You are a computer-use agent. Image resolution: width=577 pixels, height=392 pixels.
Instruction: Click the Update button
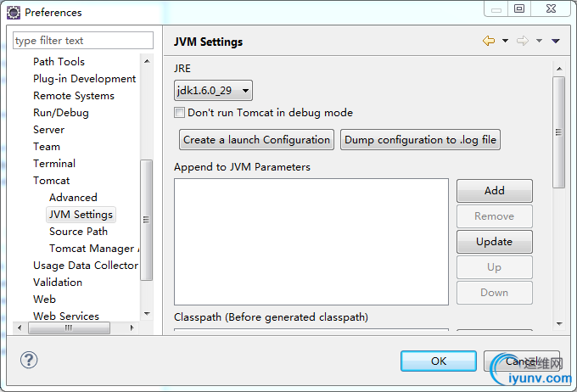pos(494,242)
